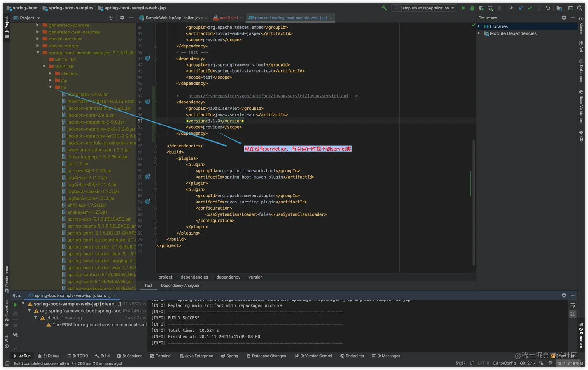Viewport: 588px width, 370px height.
Task: Click the profiler run icon in toolbar
Action: pos(490,8)
